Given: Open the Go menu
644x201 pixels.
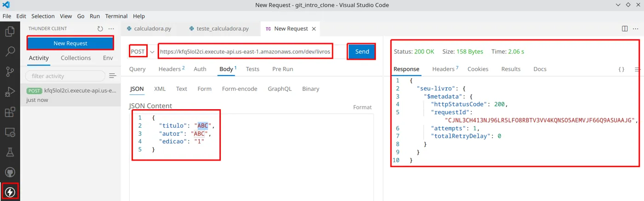Looking at the screenshot, I should [81, 16].
